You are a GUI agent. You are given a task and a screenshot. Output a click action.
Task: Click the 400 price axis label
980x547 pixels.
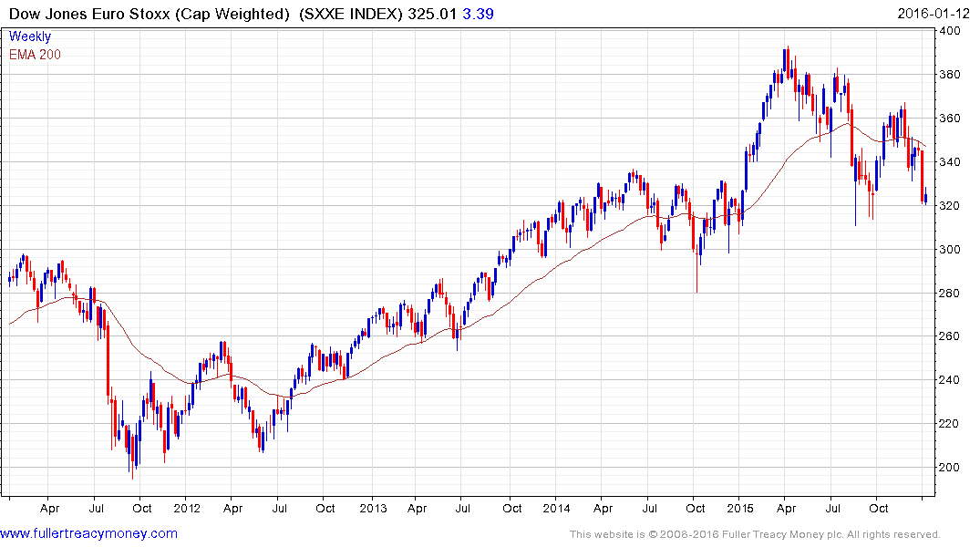[x=950, y=31]
